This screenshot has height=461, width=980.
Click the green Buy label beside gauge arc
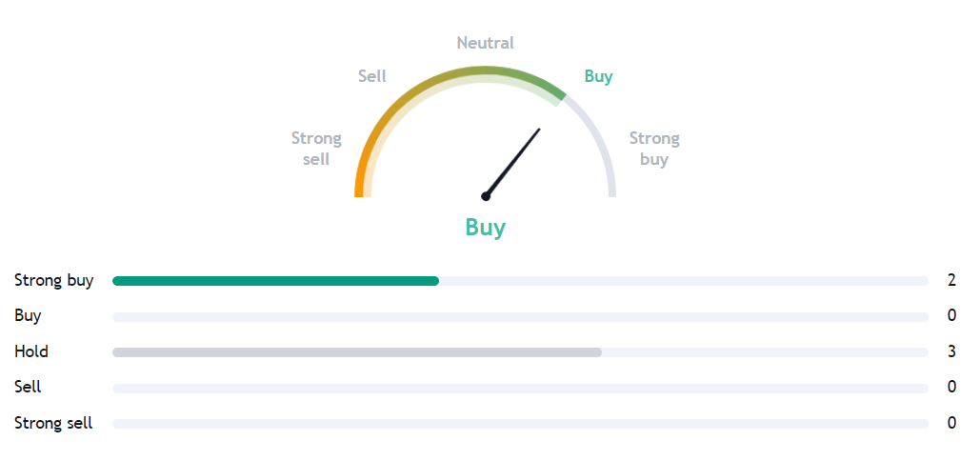pos(598,76)
